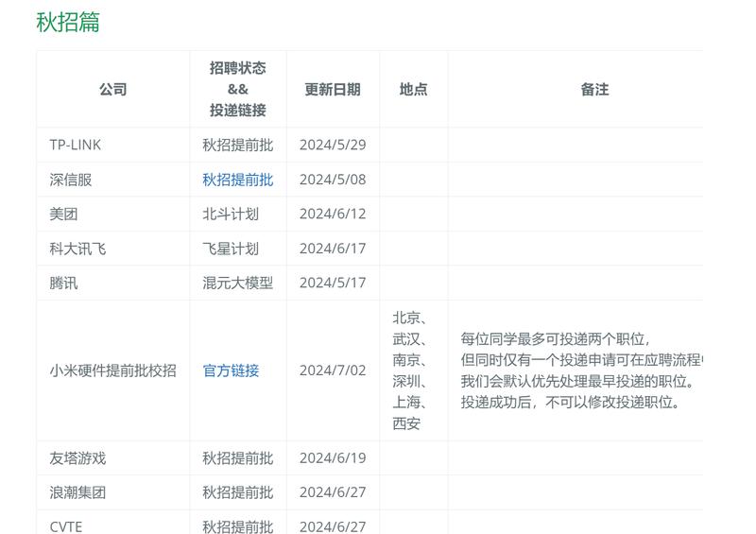The width and height of the screenshot is (756, 534).
Task: Click the date 2024/5/17
Action: 333,283
